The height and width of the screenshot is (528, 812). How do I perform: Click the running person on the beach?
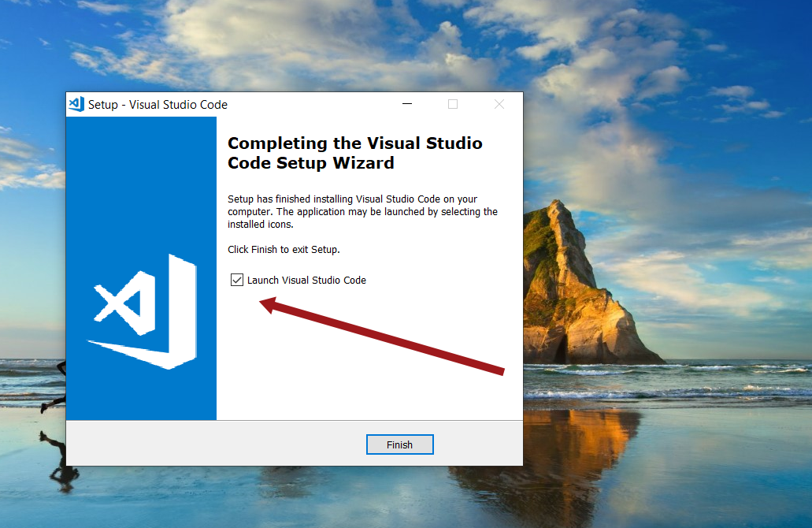coord(55,386)
